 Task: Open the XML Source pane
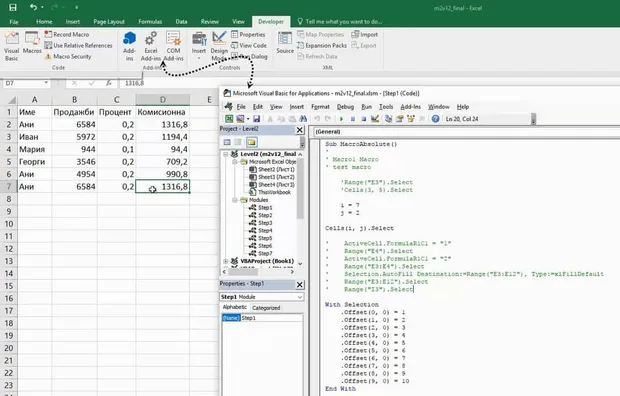pos(285,43)
